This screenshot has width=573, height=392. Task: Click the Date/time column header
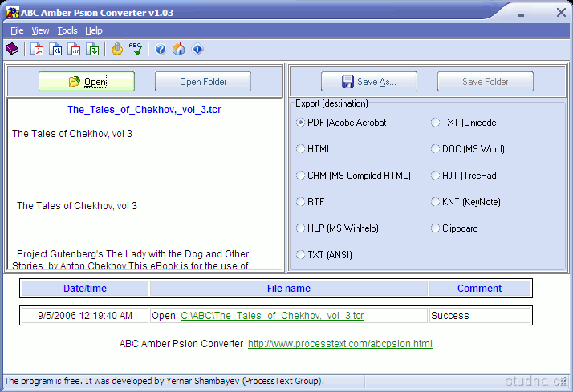[x=85, y=289]
